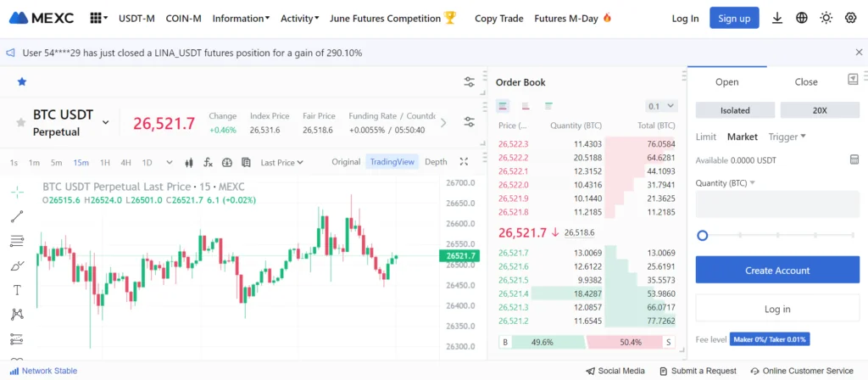Open the USDT-M menu item

click(x=136, y=19)
